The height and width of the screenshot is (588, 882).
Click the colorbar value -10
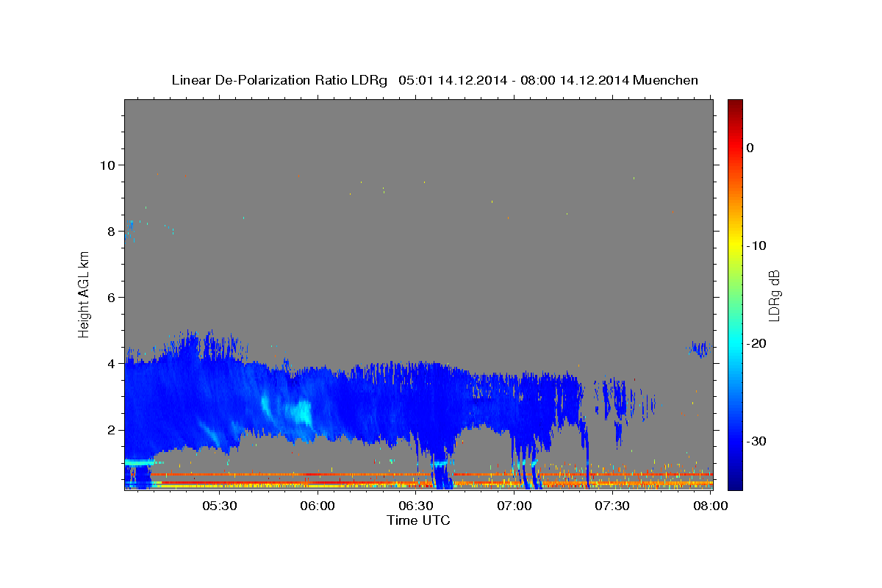pyautogui.click(x=756, y=245)
